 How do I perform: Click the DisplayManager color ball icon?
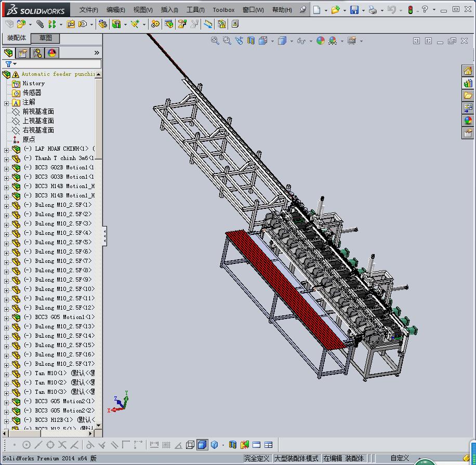point(52,53)
